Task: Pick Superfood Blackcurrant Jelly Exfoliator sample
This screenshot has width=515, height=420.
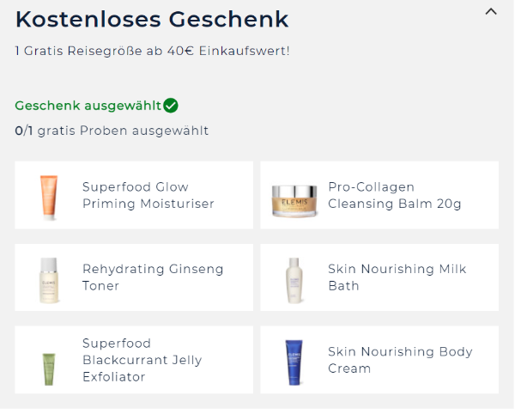Action: point(134,360)
